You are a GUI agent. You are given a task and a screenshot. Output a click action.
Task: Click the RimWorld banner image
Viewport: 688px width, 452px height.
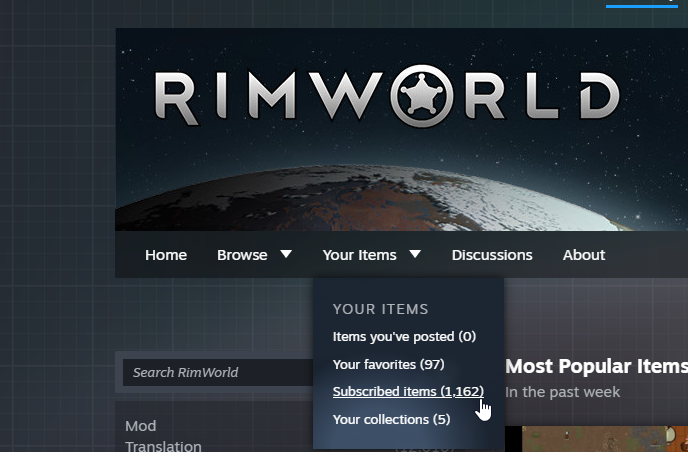pos(401,129)
